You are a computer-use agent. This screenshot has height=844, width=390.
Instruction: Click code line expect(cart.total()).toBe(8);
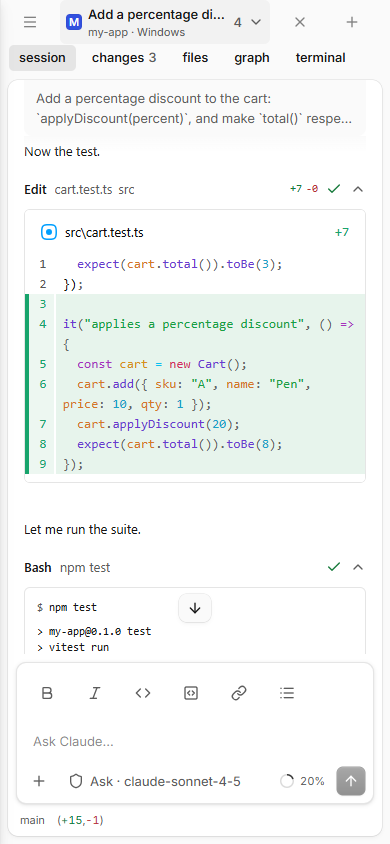180,444
